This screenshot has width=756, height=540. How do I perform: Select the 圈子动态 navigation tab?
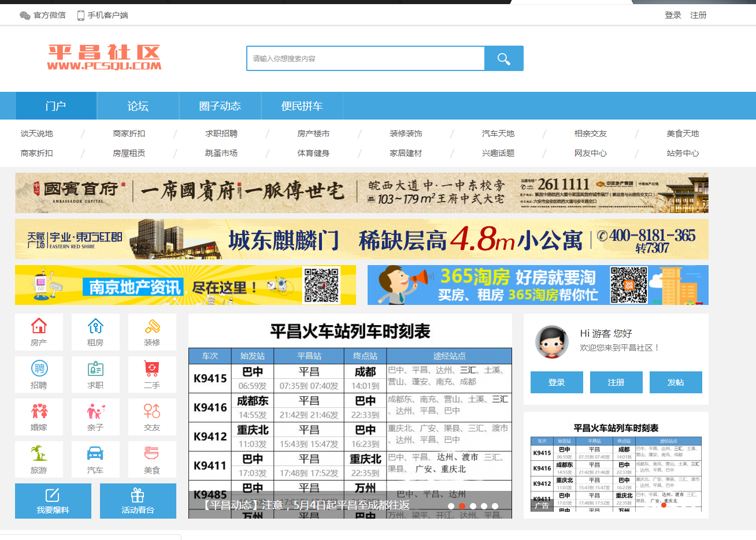click(220, 106)
